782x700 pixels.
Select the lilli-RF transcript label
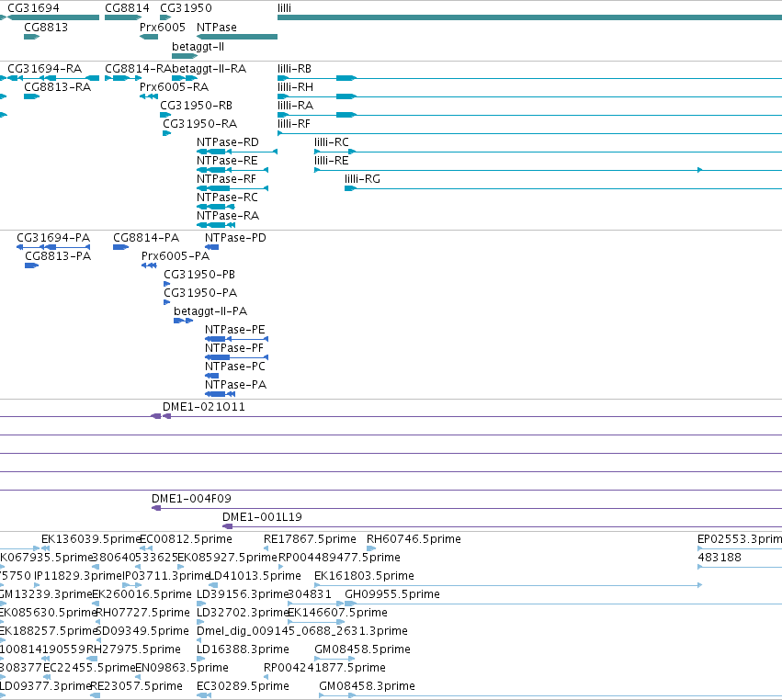pyautogui.click(x=294, y=124)
